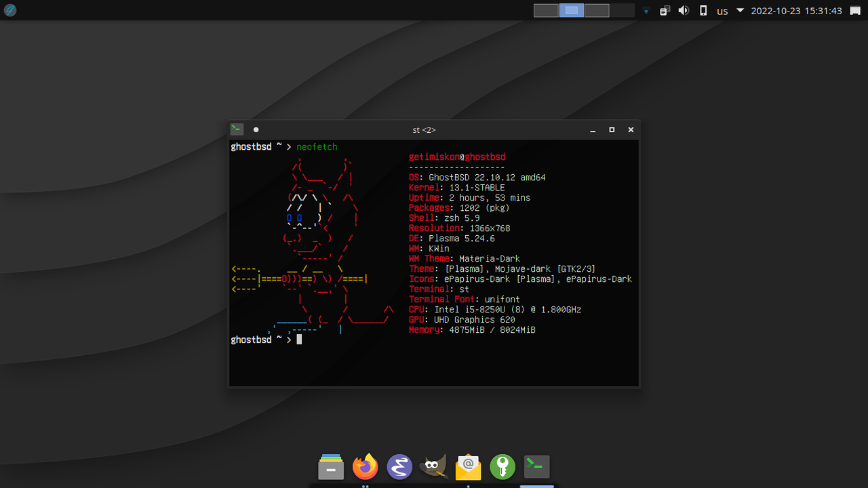Click the 'Terminal: st' line
The height and width of the screenshot is (488, 868).
click(x=439, y=289)
